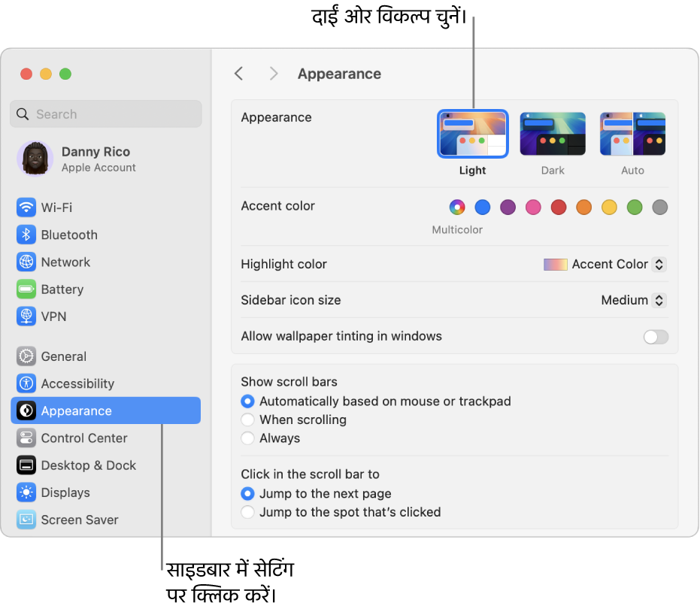Open Screen Saver settings in sidebar
700x612 pixels.
[x=106, y=520]
